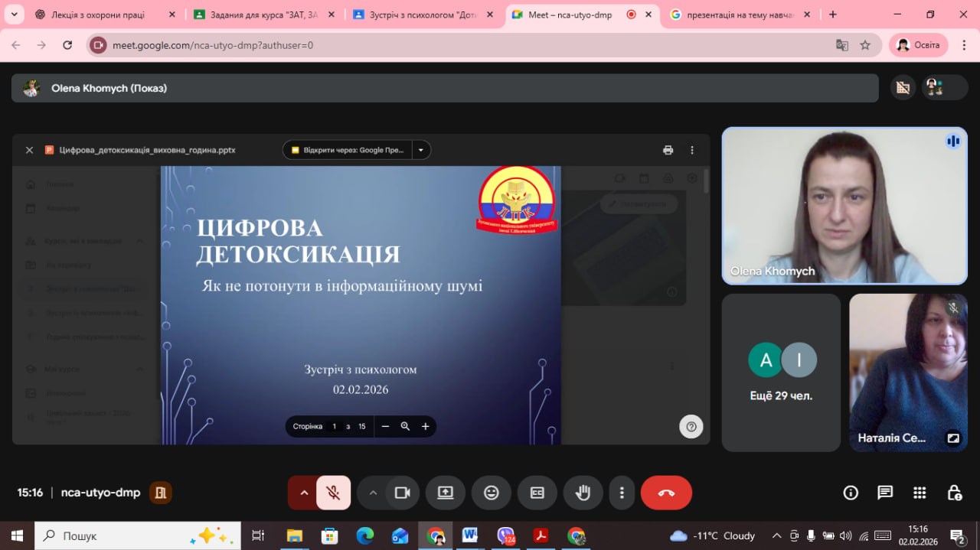Open the chat with everyone panel
980x550 pixels.
885,493
